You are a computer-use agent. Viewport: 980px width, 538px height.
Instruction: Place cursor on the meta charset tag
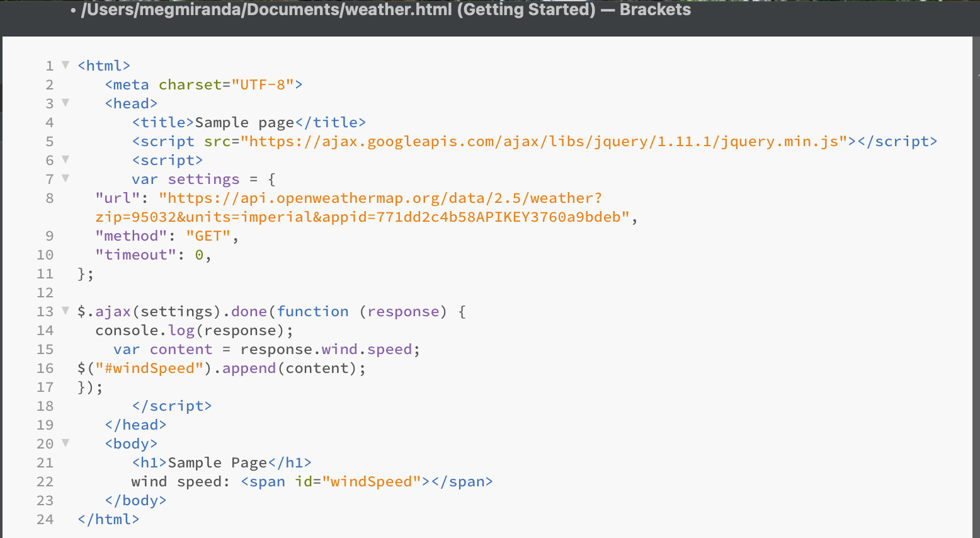(x=204, y=85)
